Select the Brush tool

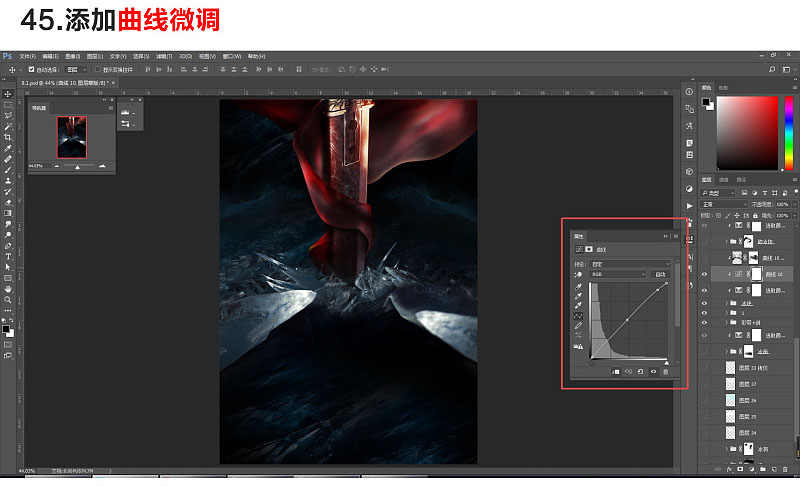[x=8, y=170]
